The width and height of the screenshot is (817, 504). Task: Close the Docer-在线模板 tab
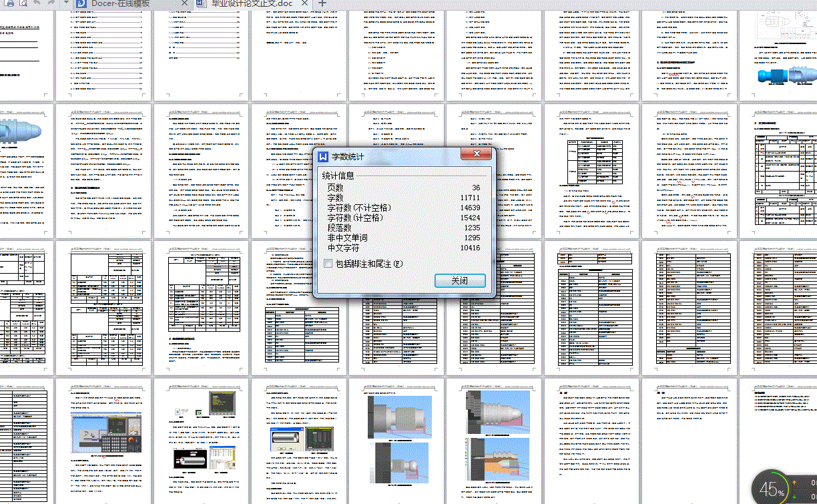[184, 3]
